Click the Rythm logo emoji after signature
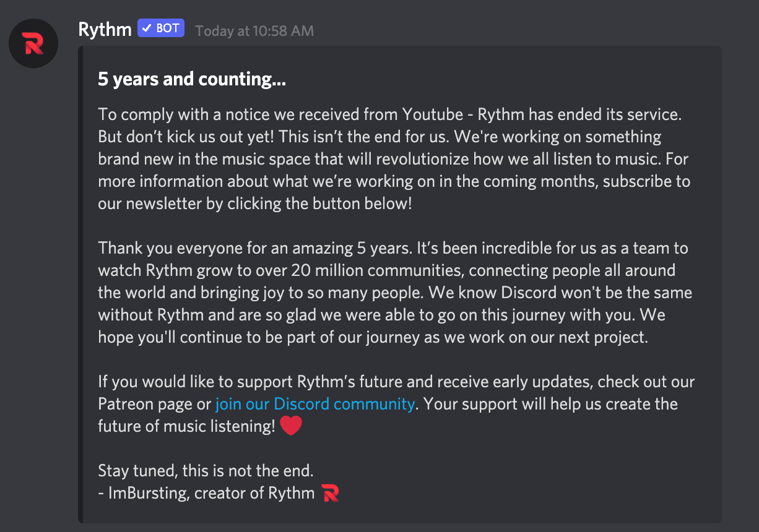The width and height of the screenshot is (759, 532). 331,493
